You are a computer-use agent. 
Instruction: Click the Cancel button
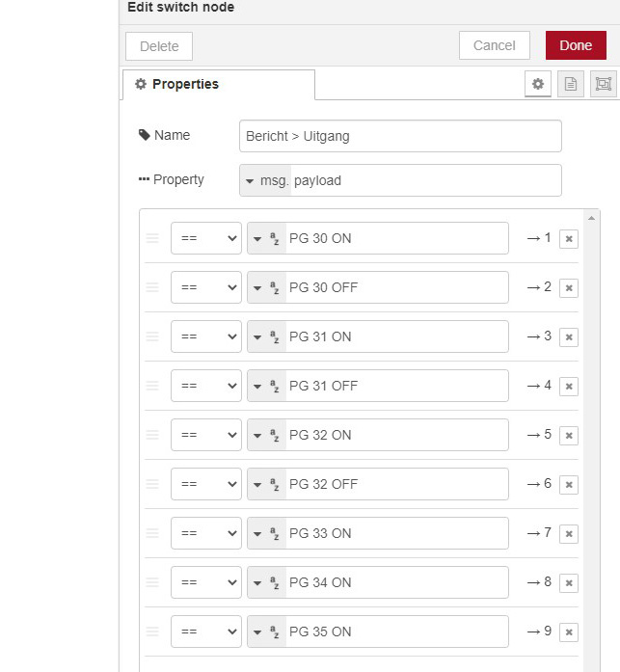tap(494, 45)
